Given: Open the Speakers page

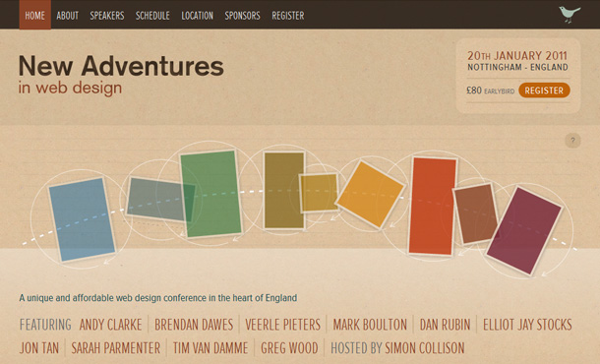Looking at the screenshot, I should (107, 16).
